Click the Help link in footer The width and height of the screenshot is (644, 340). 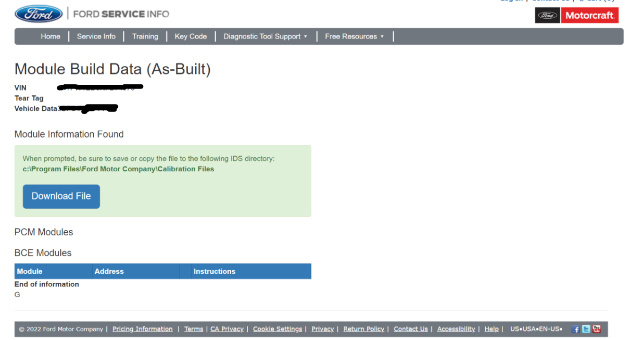[x=491, y=329]
